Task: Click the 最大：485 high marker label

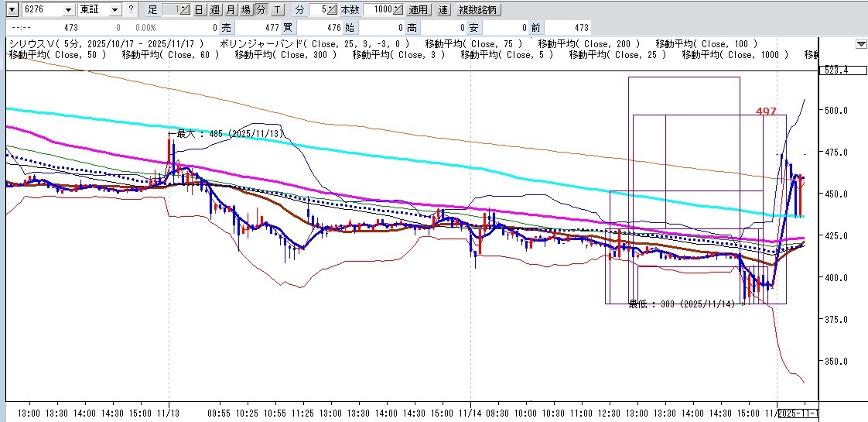Action: 225,134
